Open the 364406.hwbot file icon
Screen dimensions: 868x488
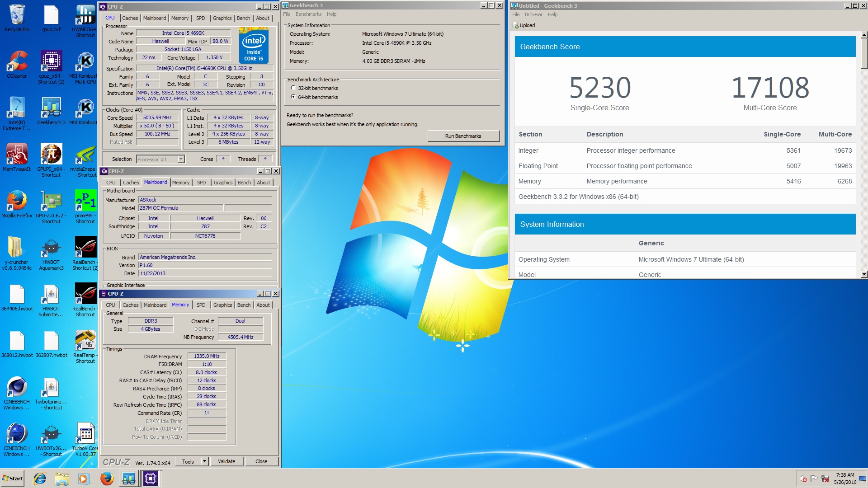[x=17, y=297]
